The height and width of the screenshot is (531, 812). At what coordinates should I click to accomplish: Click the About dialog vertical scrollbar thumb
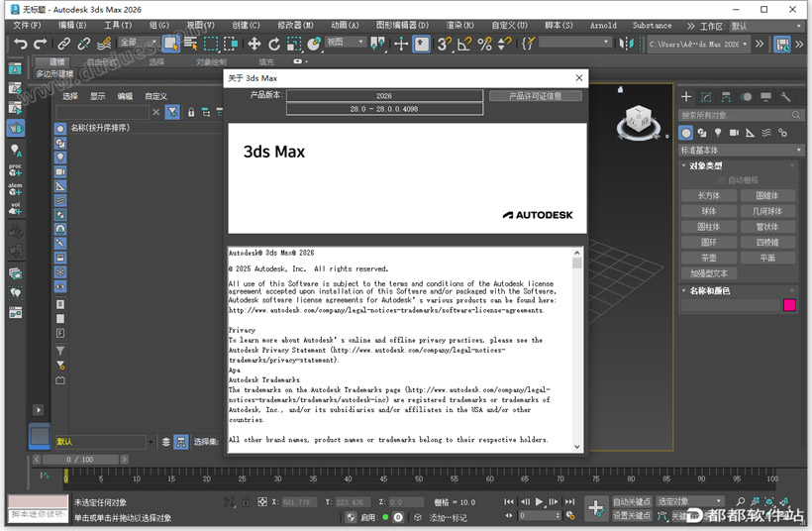[577, 263]
